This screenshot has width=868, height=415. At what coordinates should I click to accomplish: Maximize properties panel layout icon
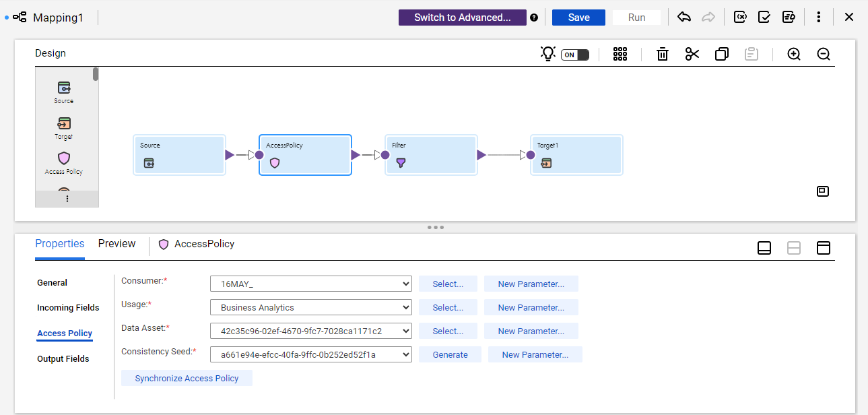pyautogui.click(x=824, y=248)
